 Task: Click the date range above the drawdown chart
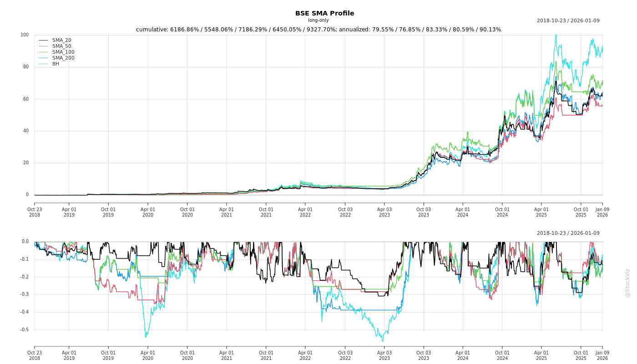(568, 233)
